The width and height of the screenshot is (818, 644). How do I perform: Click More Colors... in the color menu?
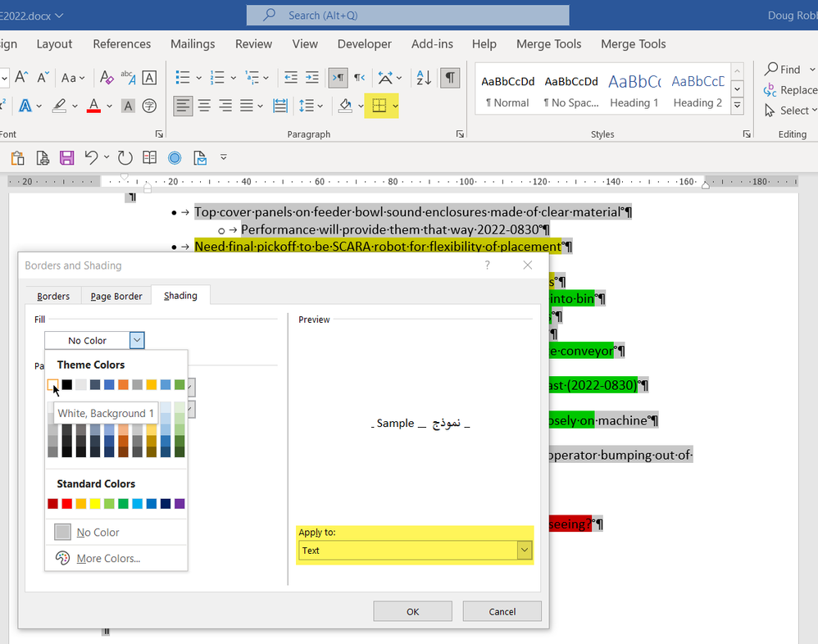pyautogui.click(x=108, y=559)
